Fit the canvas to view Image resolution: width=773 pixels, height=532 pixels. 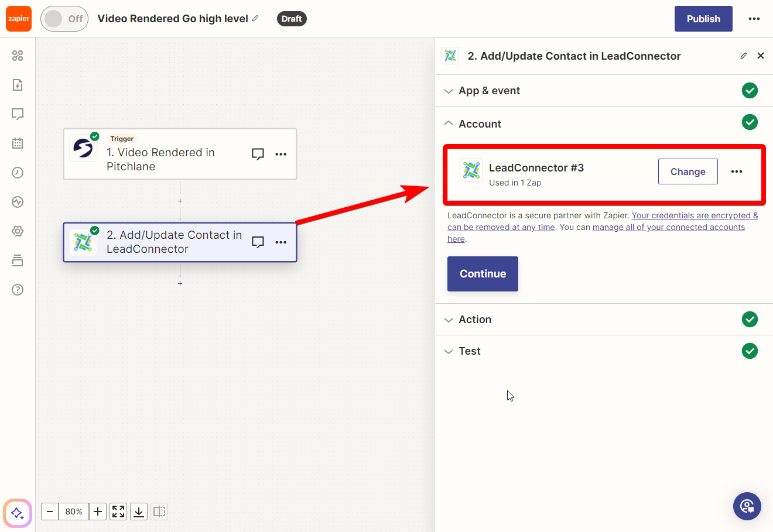point(118,512)
